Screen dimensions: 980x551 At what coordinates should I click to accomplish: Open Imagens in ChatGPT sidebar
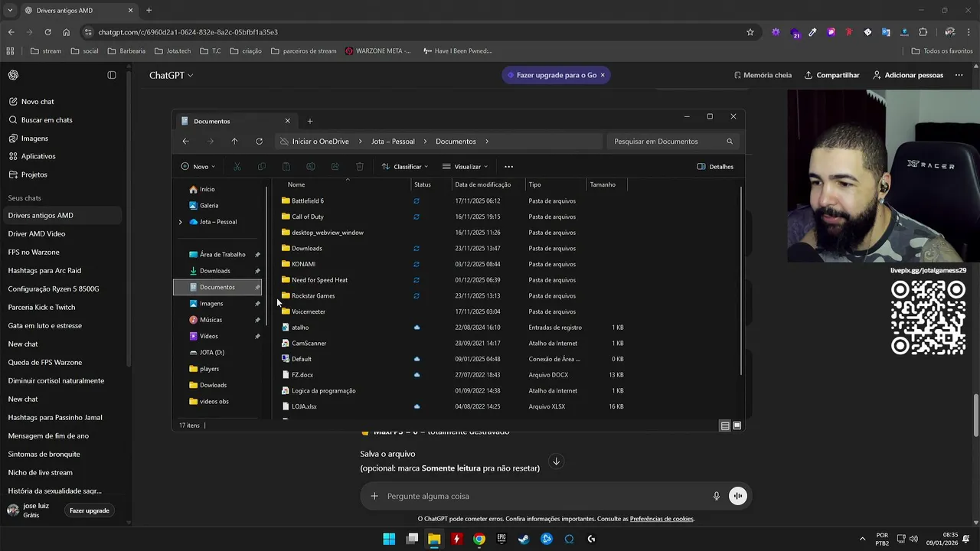(28, 139)
